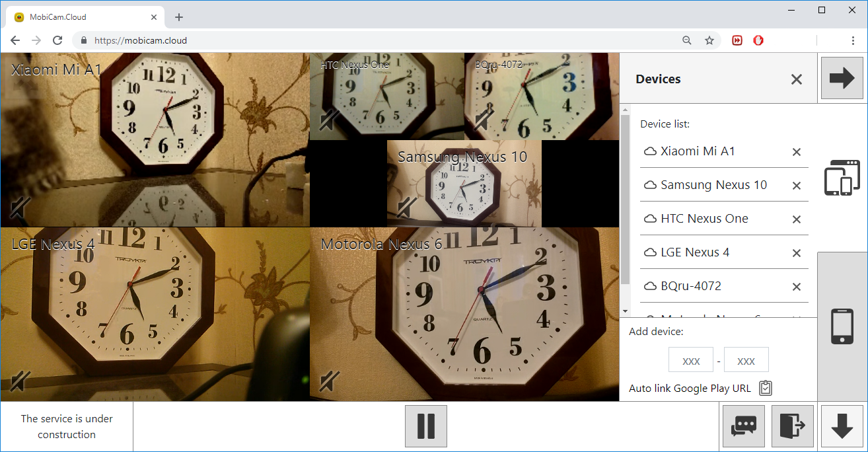This screenshot has width=868, height=452.
Task: Select HTC Nexus One in device list
Action: [x=704, y=219]
